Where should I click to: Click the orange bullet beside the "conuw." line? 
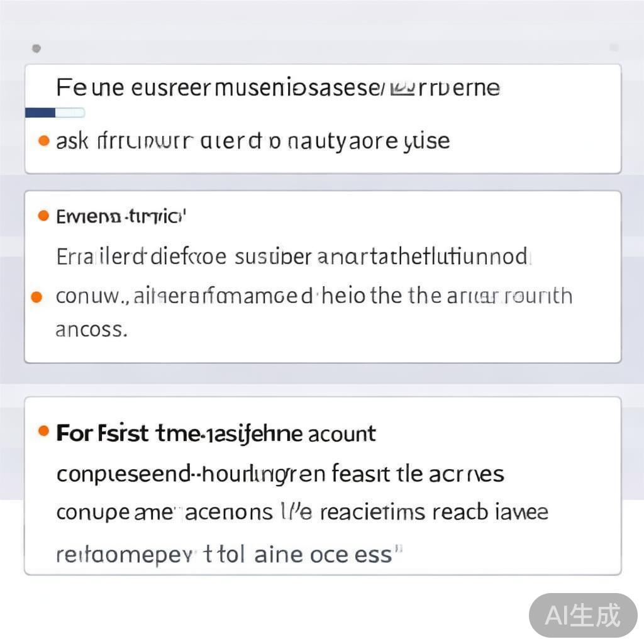point(37,296)
